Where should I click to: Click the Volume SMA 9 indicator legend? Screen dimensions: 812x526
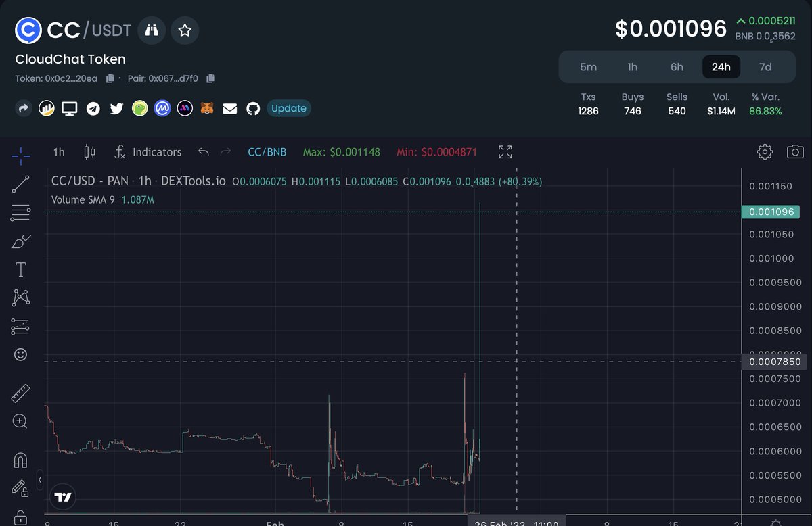(103, 200)
